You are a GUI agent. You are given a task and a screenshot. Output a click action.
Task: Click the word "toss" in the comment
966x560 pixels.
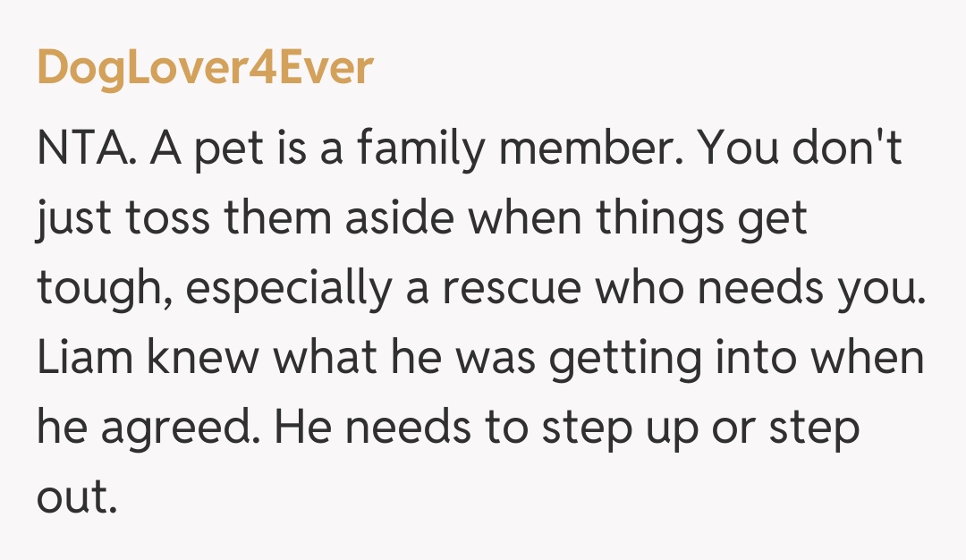pos(165,219)
